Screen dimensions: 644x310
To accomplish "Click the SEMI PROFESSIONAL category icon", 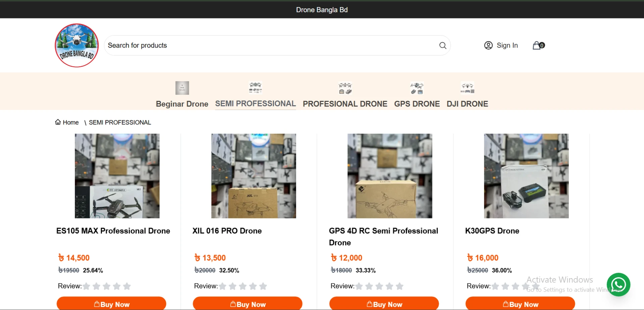I will pyautogui.click(x=255, y=88).
